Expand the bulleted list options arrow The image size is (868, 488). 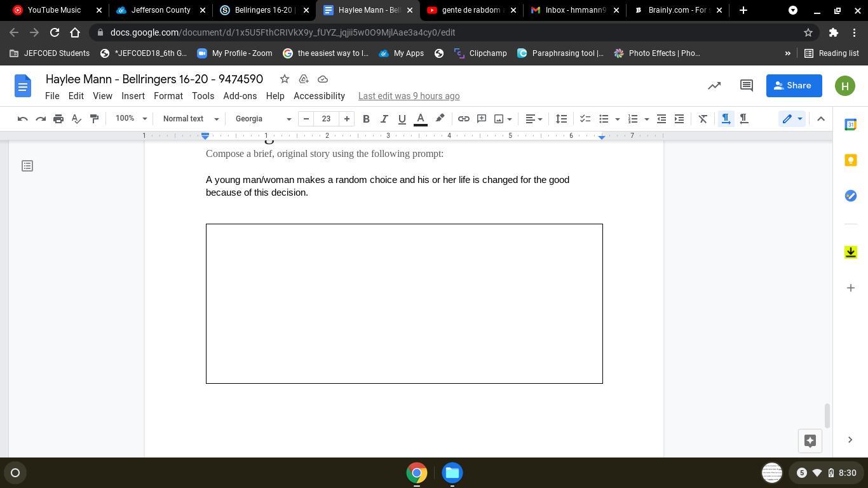tap(617, 119)
